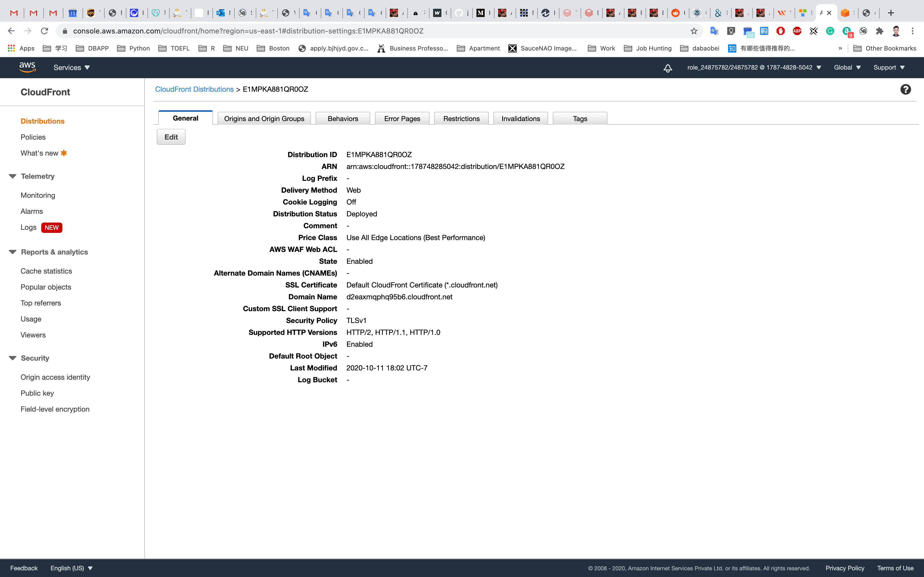This screenshot has width=924, height=577.
Task: Open a new browser tab
Action: click(891, 13)
